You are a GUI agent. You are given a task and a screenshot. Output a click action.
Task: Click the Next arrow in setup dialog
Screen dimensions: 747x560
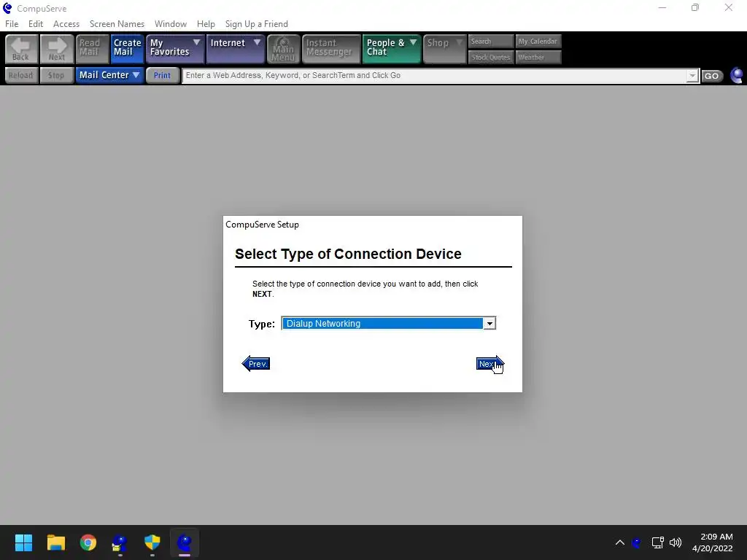[489, 364]
